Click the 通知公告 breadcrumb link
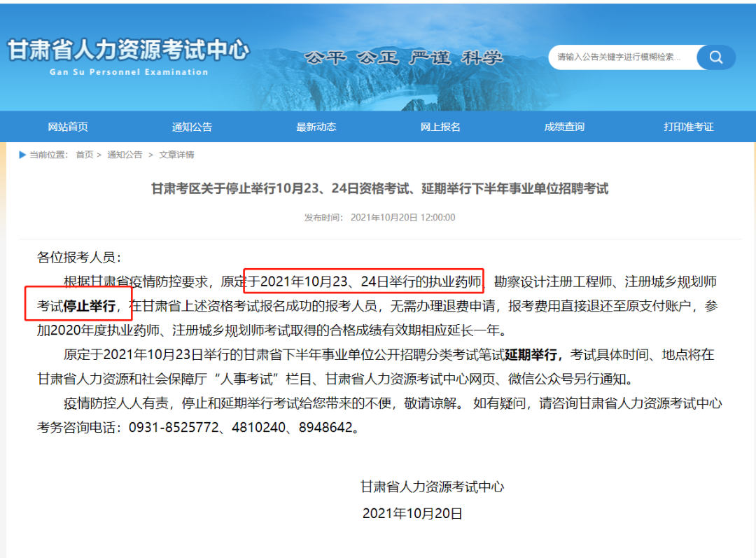 [x=124, y=155]
